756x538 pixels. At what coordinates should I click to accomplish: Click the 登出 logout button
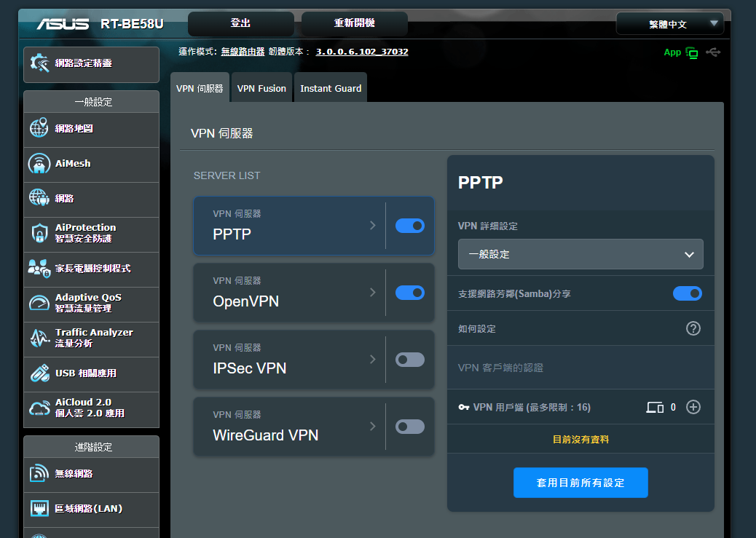(x=240, y=23)
